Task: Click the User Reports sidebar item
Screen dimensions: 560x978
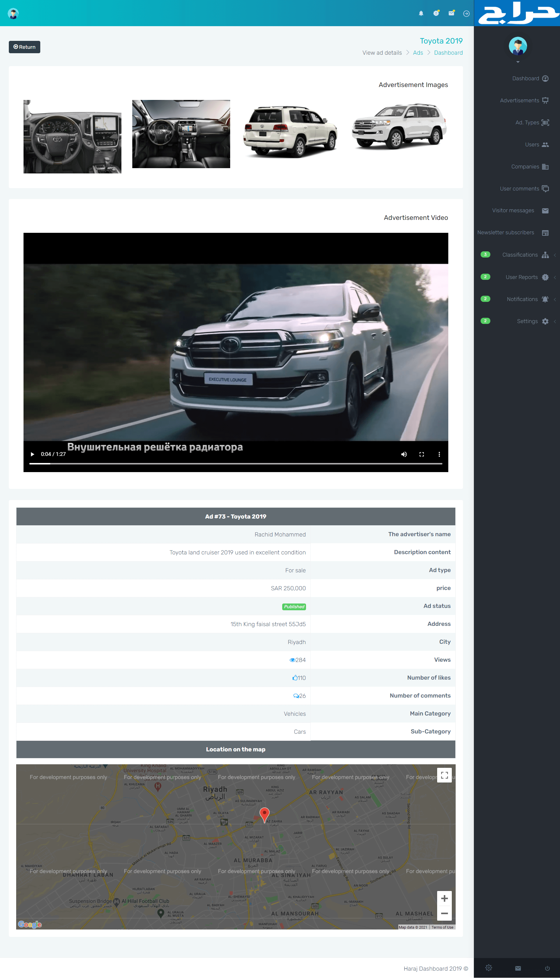Action: [x=521, y=277]
